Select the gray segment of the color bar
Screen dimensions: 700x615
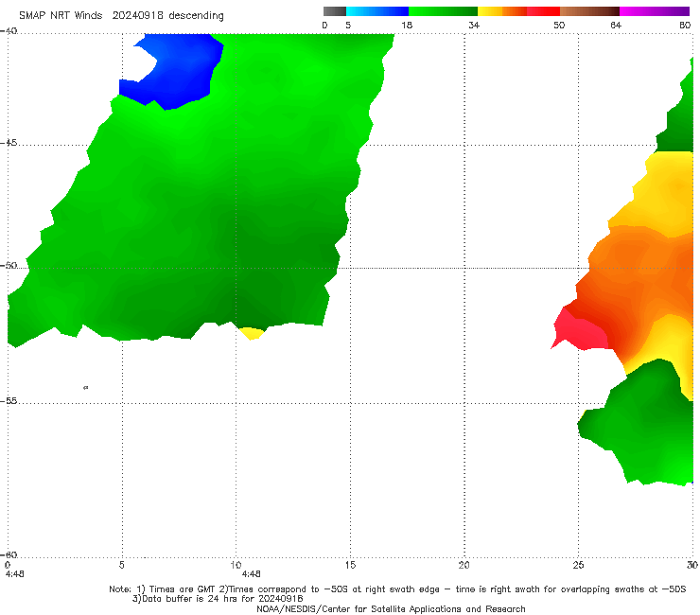[x=335, y=11]
